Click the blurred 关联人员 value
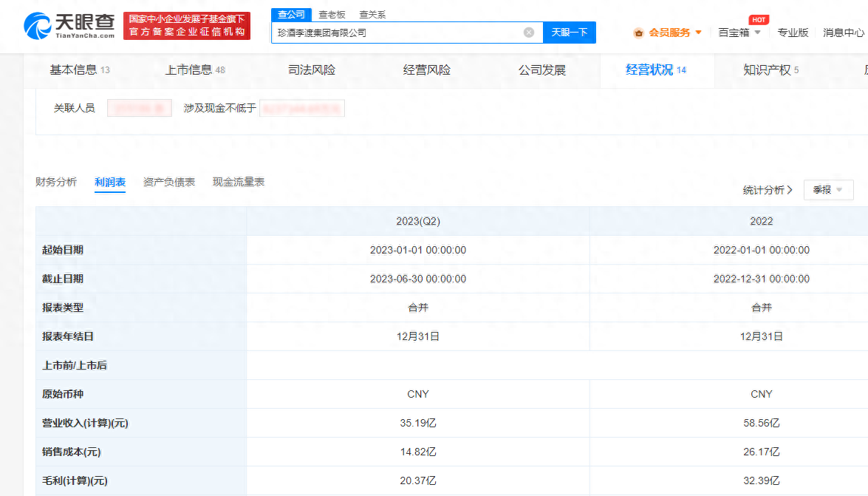The image size is (868, 496). [x=140, y=108]
